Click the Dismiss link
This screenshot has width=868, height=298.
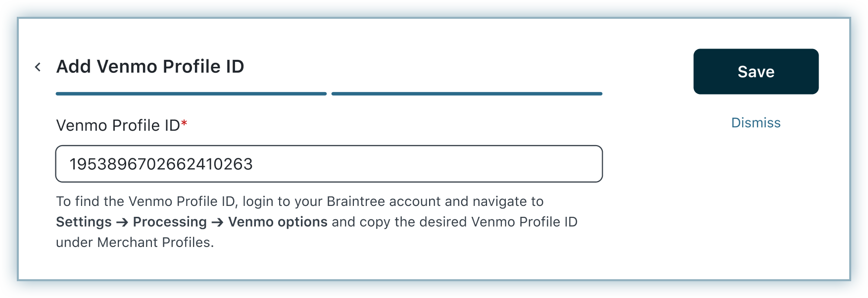click(x=756, y=123)
